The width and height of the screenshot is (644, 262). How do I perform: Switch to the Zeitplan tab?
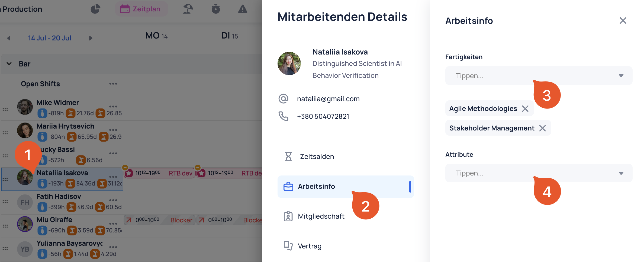[x=141, y=9]
